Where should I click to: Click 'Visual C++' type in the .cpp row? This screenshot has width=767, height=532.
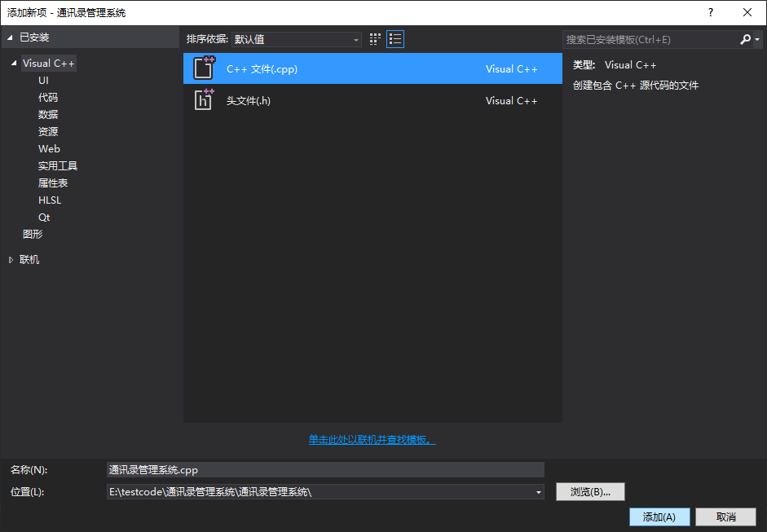click(x=511, y=69)
